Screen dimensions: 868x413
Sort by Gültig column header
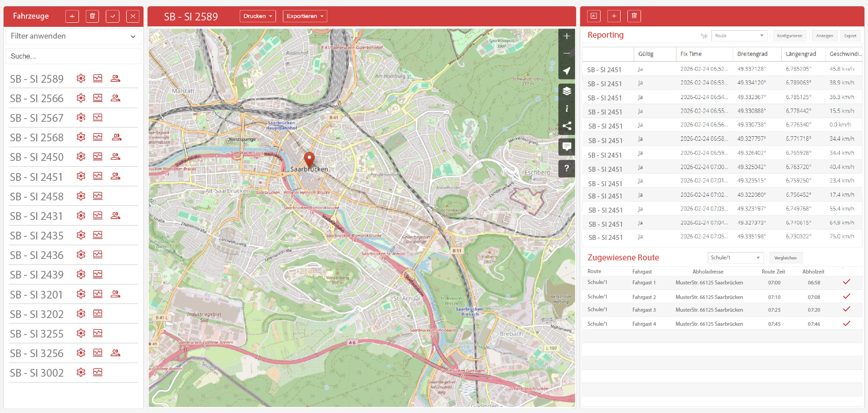[654, 54]
